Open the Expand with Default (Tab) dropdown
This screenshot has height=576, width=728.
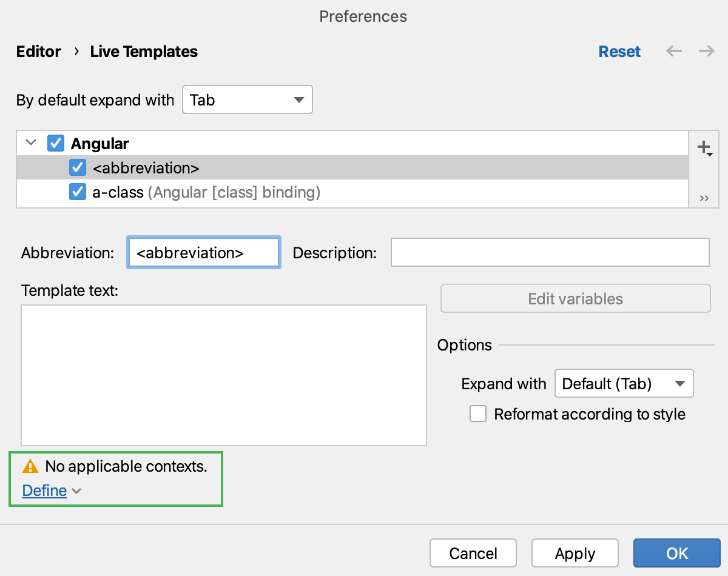coord(624,384)
